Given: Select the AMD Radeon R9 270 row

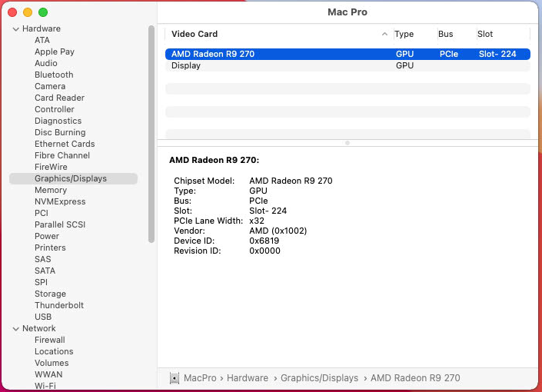Looking at the screenshot, I should [347, 55].
